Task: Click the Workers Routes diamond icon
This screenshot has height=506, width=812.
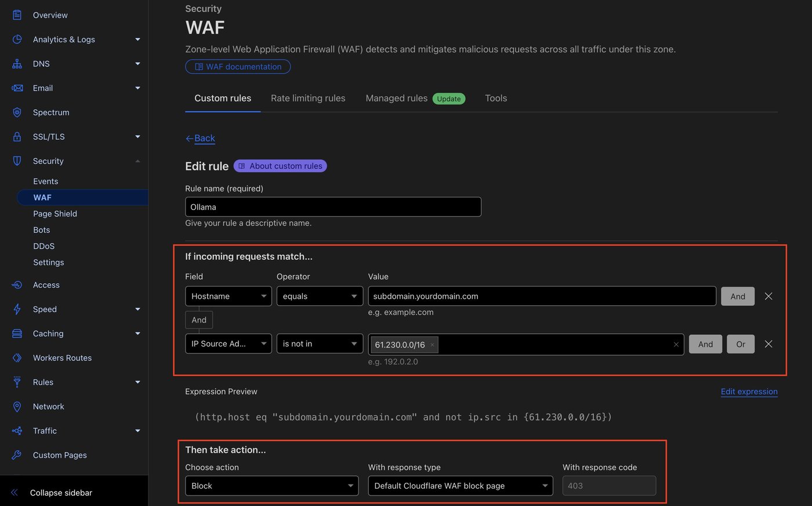Action: (x=17, y=358)
